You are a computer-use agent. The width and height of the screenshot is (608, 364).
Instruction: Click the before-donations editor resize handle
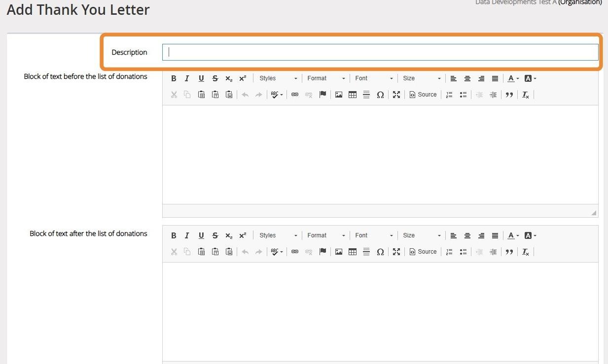click(594, 213)
